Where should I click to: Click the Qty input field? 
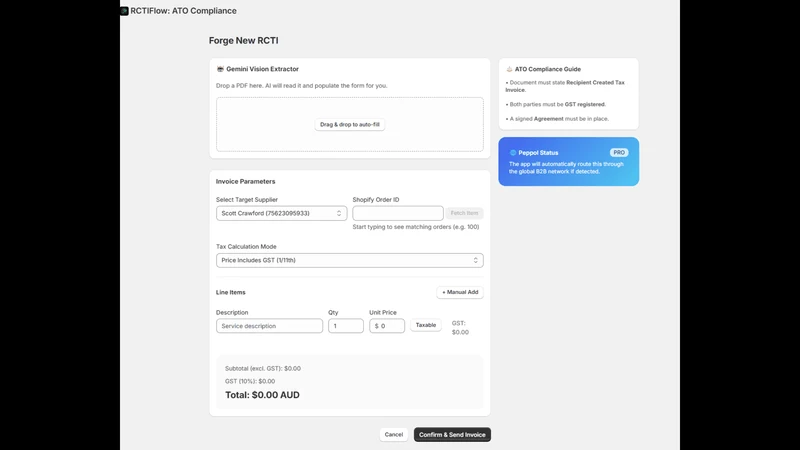[345, 326]
